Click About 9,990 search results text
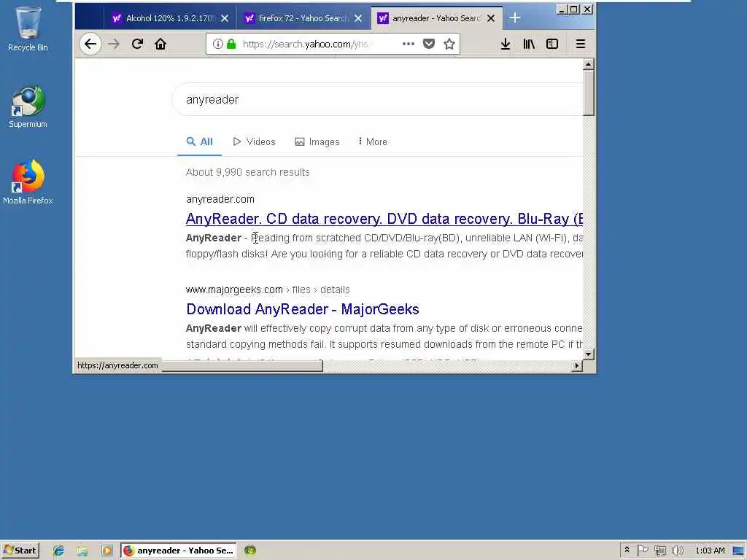The height and width of the screenshot is (560, 747). click(248, 172)
